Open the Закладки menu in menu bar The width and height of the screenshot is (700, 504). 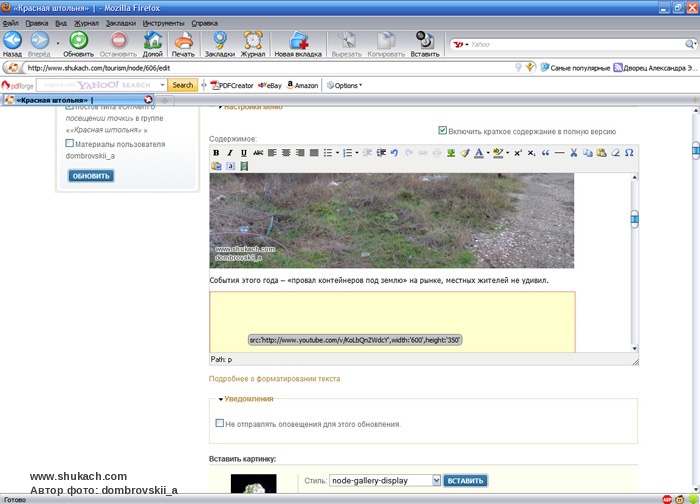(121, 23)
